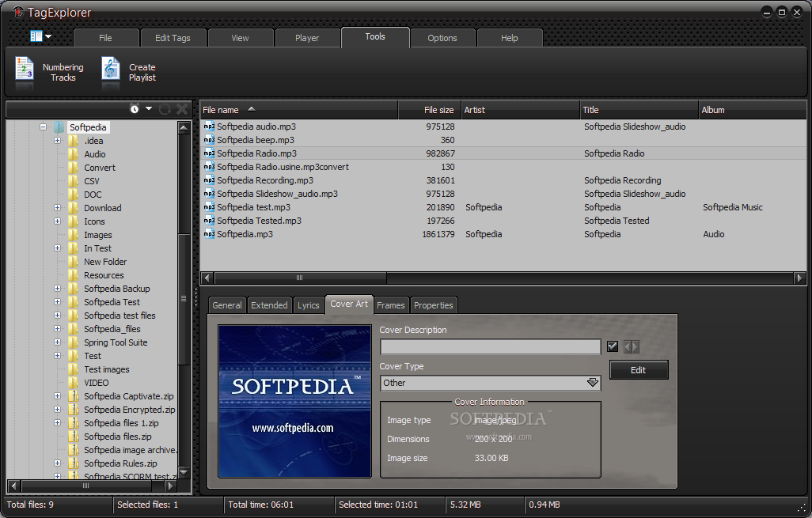Select the Test images folder

107,369
